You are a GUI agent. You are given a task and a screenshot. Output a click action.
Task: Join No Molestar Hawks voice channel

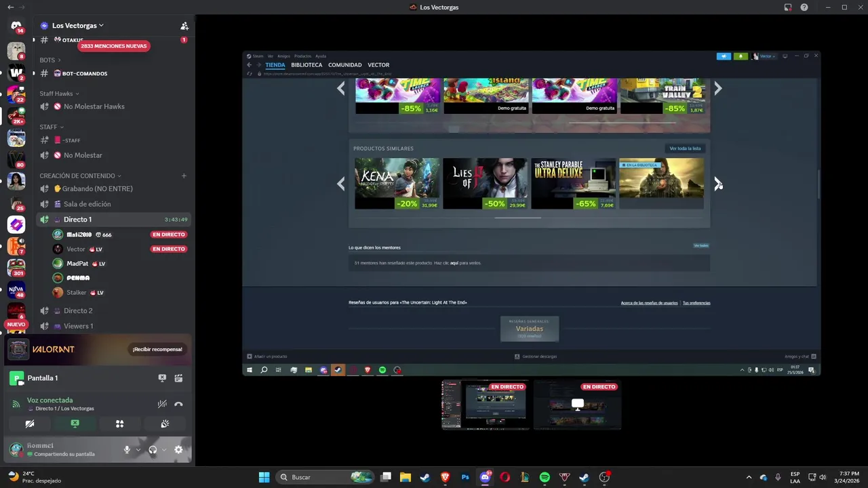pyautogui.click(x=114, y=106)
